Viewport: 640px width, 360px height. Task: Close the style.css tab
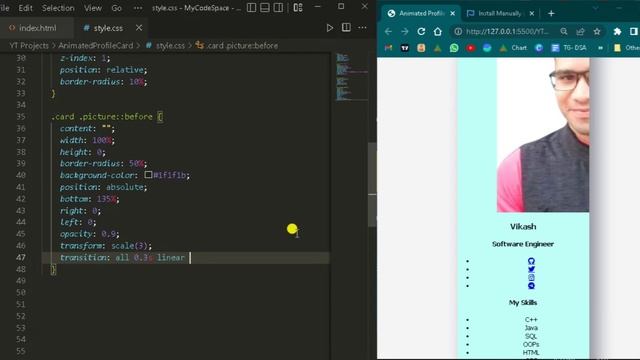139,28
